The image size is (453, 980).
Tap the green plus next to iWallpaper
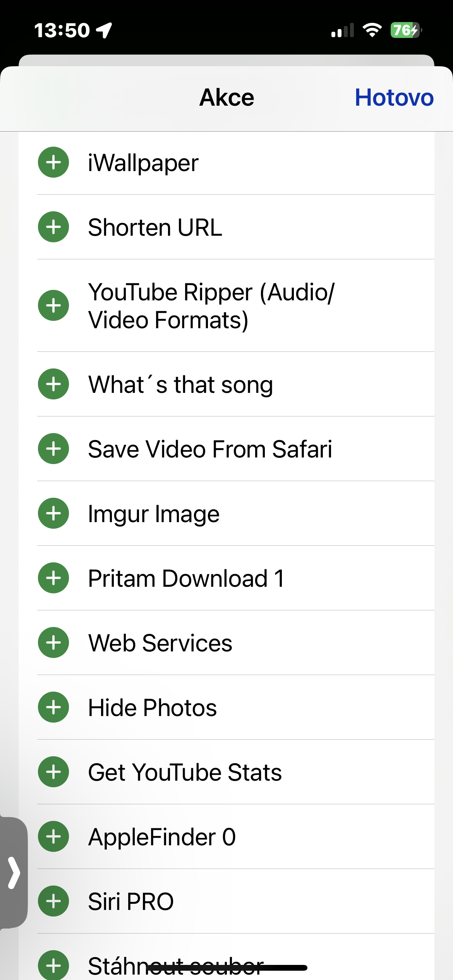pos(53,163)
